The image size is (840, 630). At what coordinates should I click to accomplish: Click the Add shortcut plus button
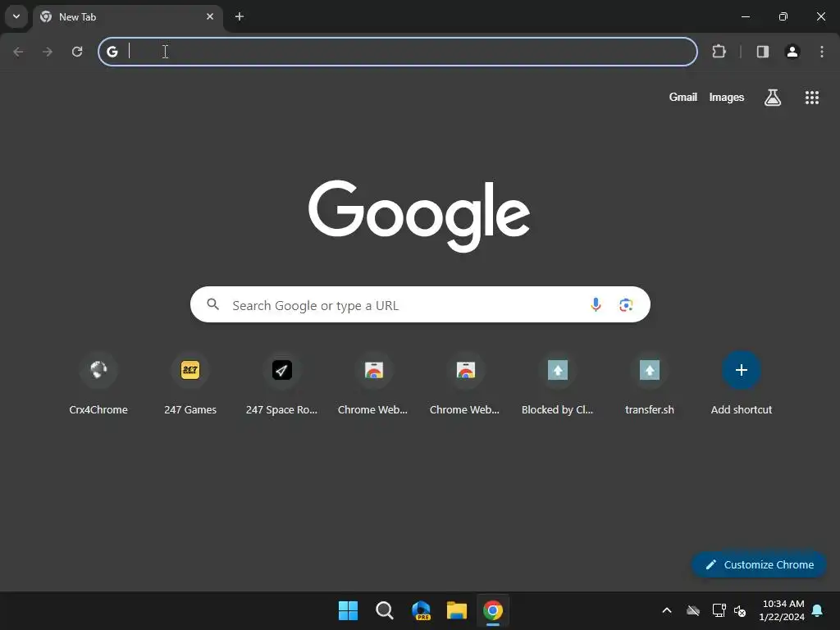click(742, 370)
